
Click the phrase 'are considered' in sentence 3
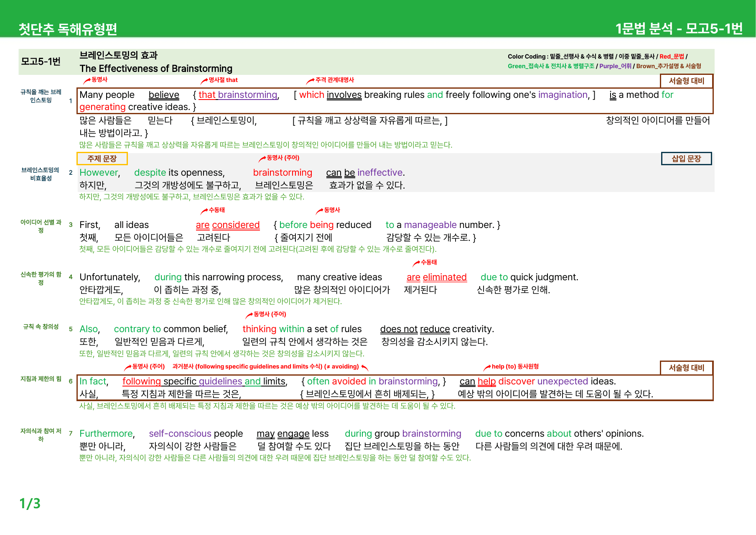click(x=228, y=225)
